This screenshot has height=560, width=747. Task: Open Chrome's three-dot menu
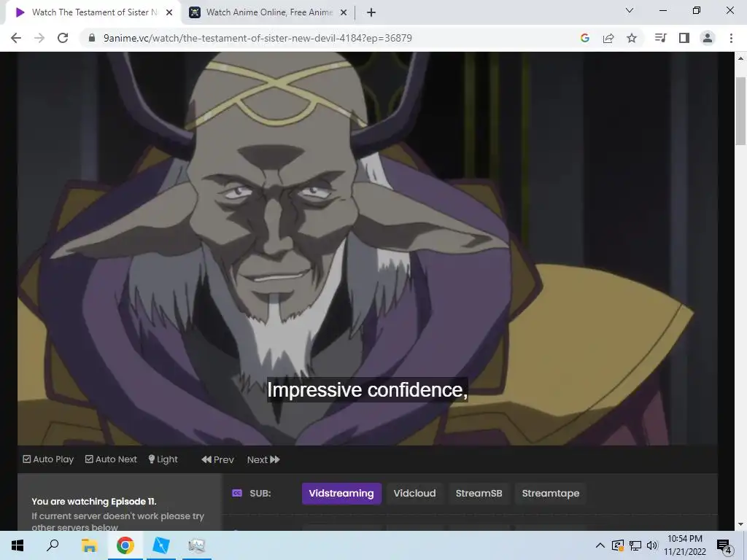click(731, 38)
